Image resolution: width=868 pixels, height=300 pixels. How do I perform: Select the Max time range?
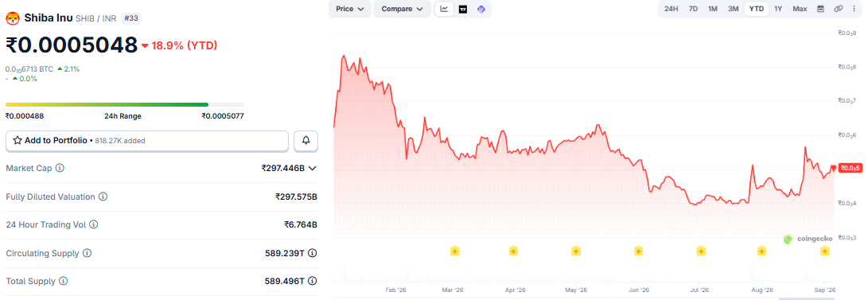800,9
